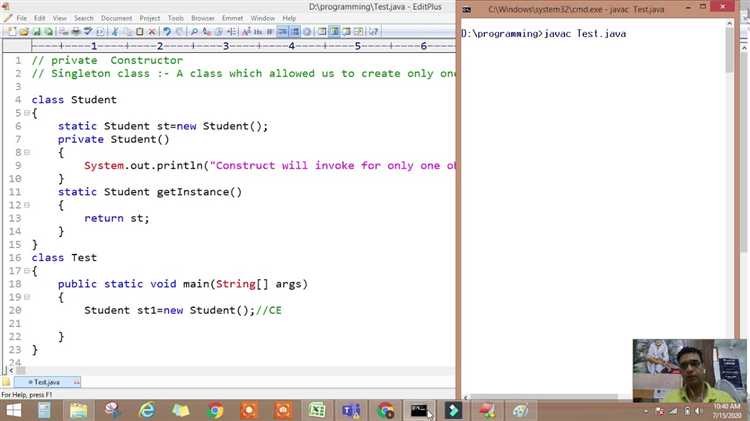750x421 pixels.
Task: Cut selection using the scissors icon
Action: tap(114, 32)
